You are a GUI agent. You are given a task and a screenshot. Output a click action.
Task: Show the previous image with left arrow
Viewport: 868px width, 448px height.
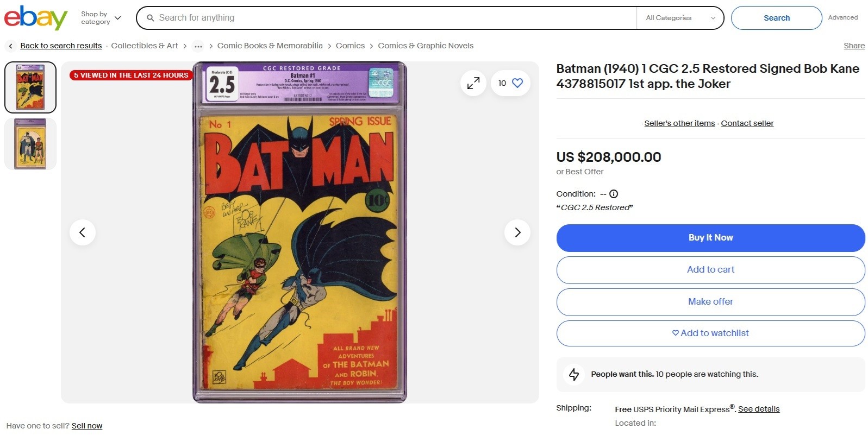click(83, 232)
